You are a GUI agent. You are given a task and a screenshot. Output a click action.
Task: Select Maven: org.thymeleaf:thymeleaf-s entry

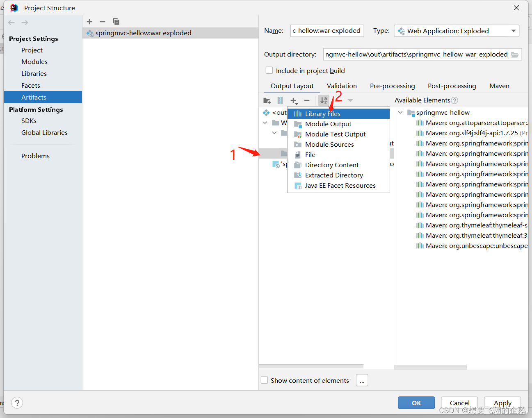[x=472, y=225]
